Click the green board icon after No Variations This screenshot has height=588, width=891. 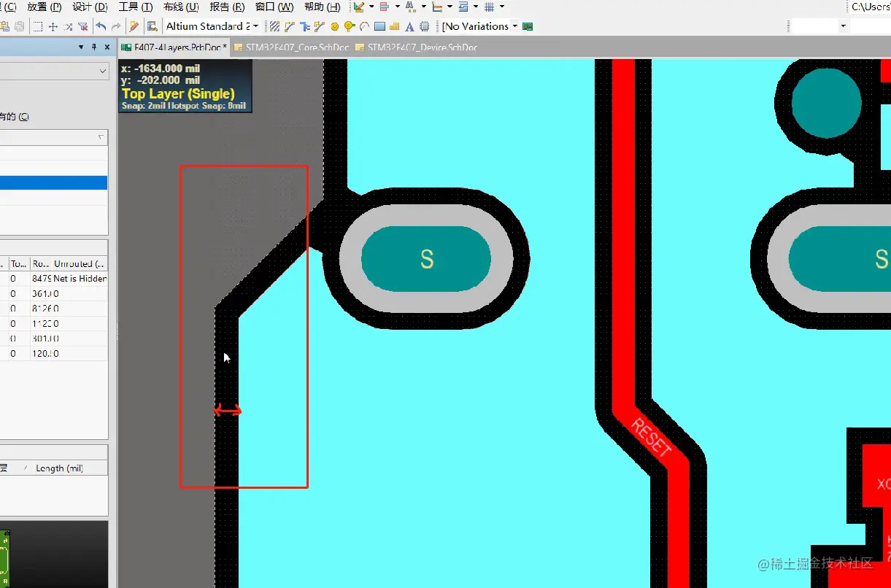tap(528, 26)
